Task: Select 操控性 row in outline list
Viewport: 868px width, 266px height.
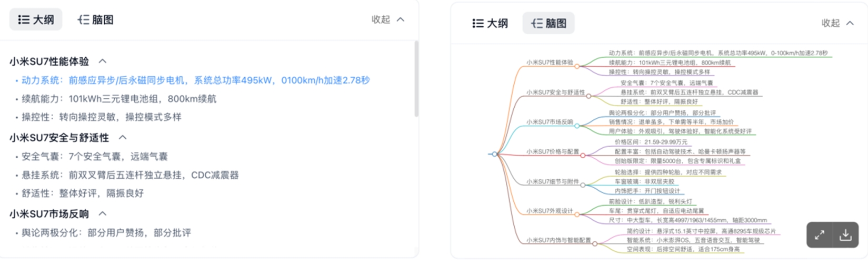Action: pyautogui.click(x=102, y=117)
